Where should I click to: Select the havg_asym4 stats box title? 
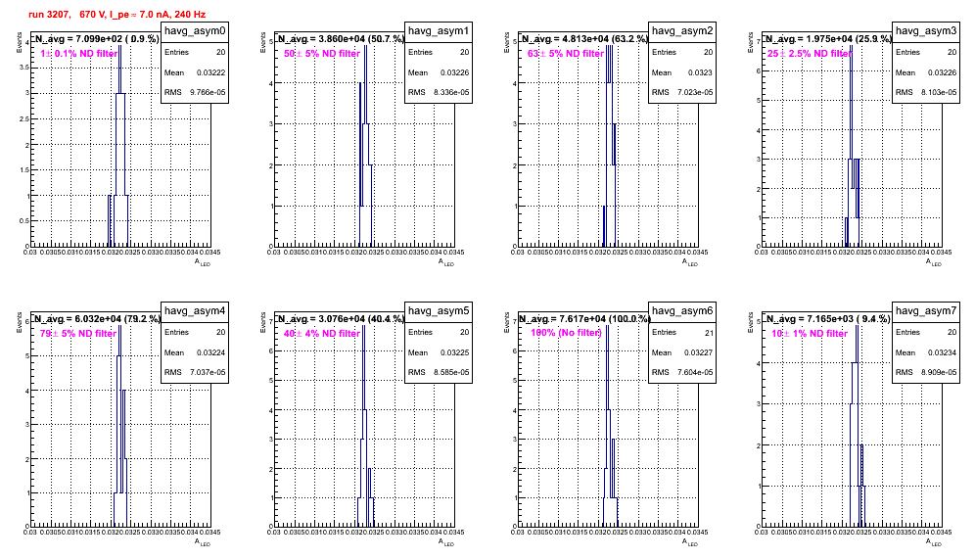195,310
